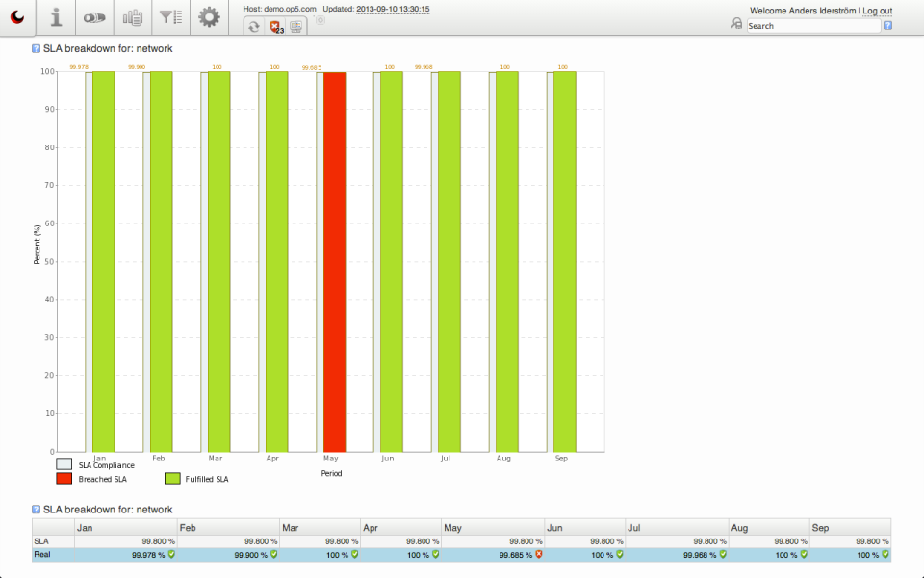924x578 pixels.
Task: Open the filters funnel list icon
Action: click(x=171, y=17)
